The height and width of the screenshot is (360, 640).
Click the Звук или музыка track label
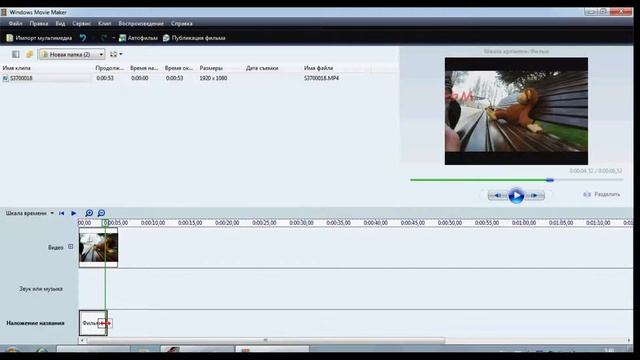coord(41,289)
